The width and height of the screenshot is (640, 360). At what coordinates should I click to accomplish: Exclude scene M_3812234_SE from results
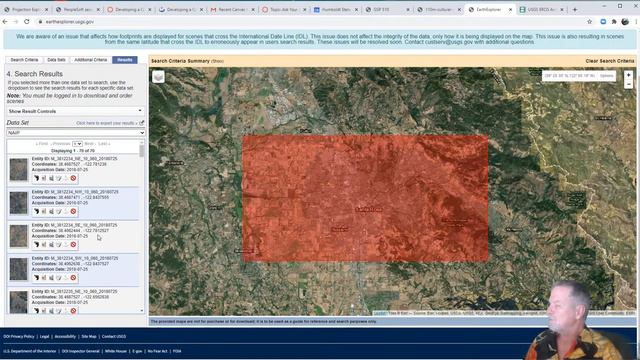[73, 244]
